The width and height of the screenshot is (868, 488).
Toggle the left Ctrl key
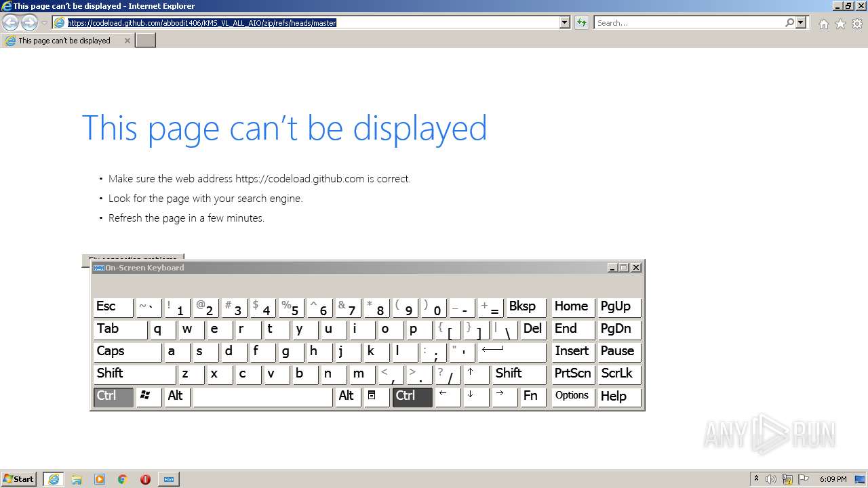pos(113,396)
